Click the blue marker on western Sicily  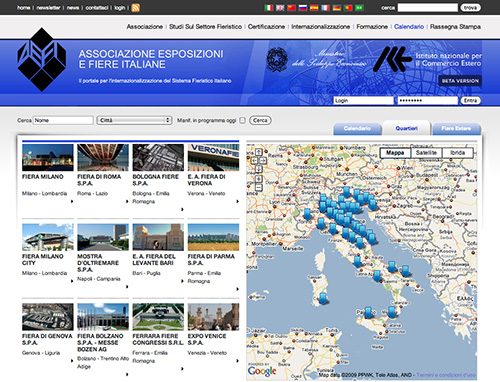[x=368, y=312]
